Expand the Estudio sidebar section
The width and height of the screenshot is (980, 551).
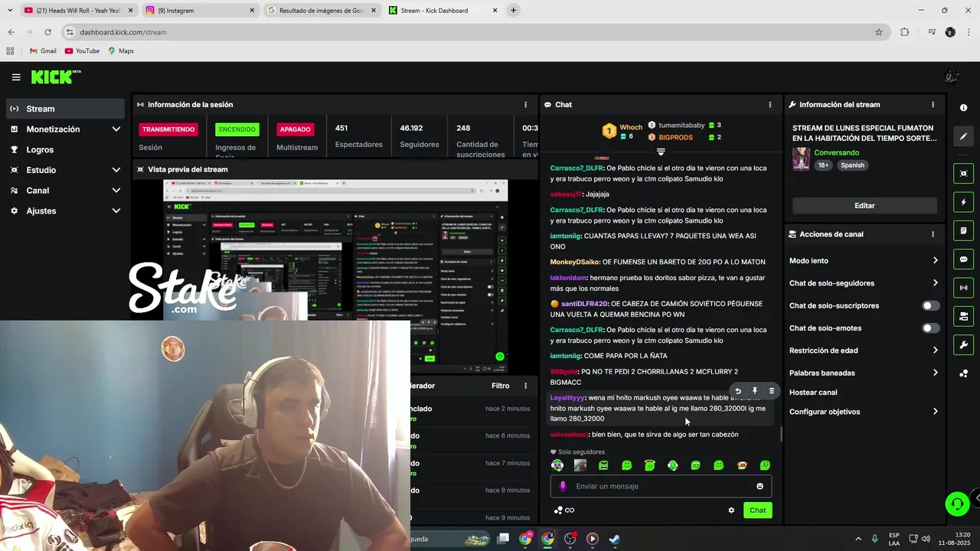116,170
